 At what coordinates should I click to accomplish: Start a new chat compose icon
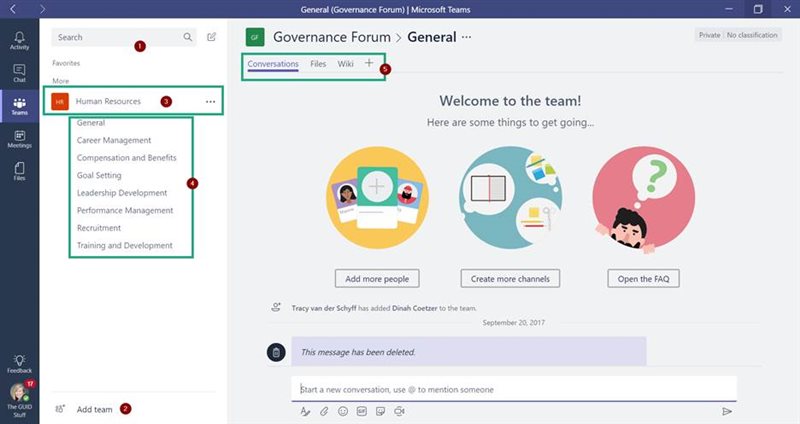point(211,37)
